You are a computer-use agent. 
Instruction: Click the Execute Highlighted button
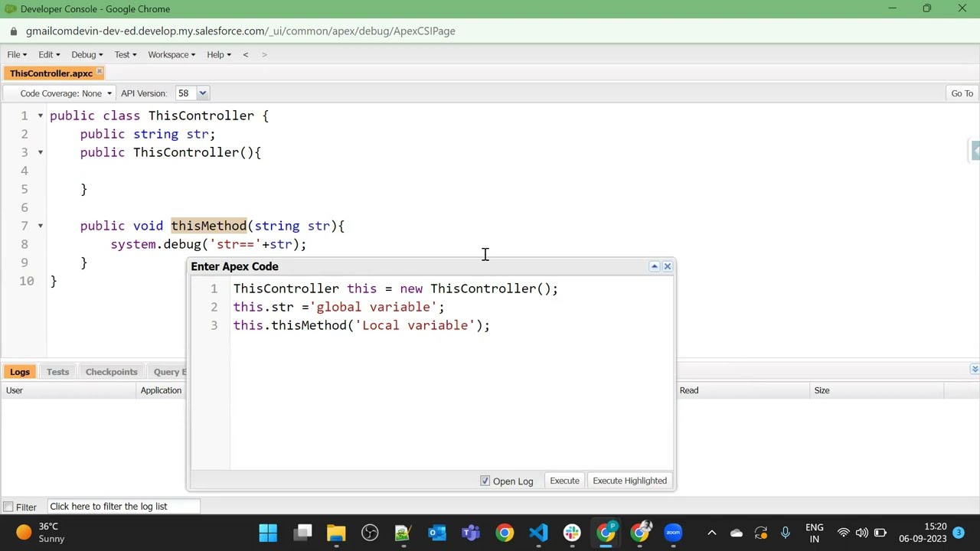point(629,481)
